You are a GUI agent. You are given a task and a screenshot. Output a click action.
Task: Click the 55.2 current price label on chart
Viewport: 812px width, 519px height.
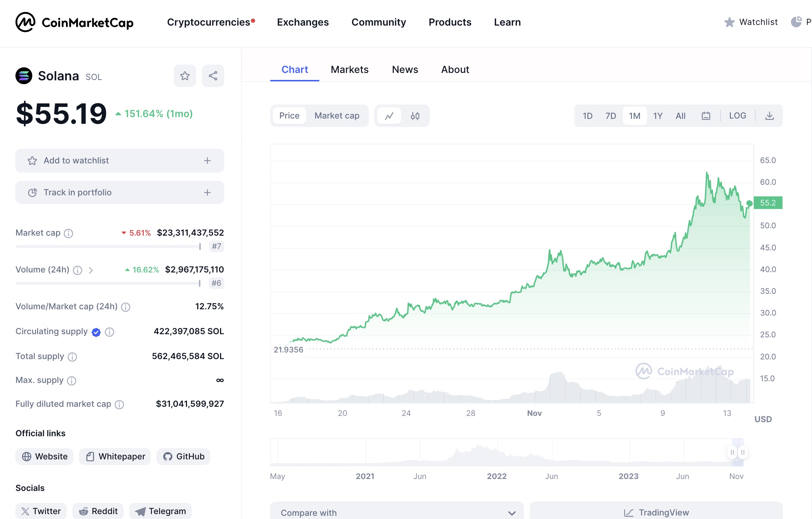pos(768,203)
